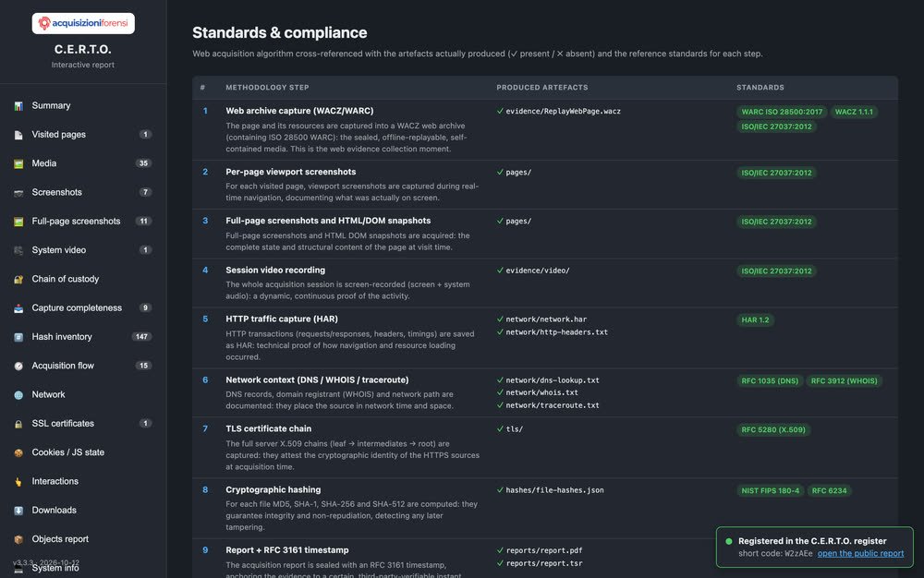924x578 pixels.
Task: Click the Full-page screenshots icon
Action: (x=18, y=222)
